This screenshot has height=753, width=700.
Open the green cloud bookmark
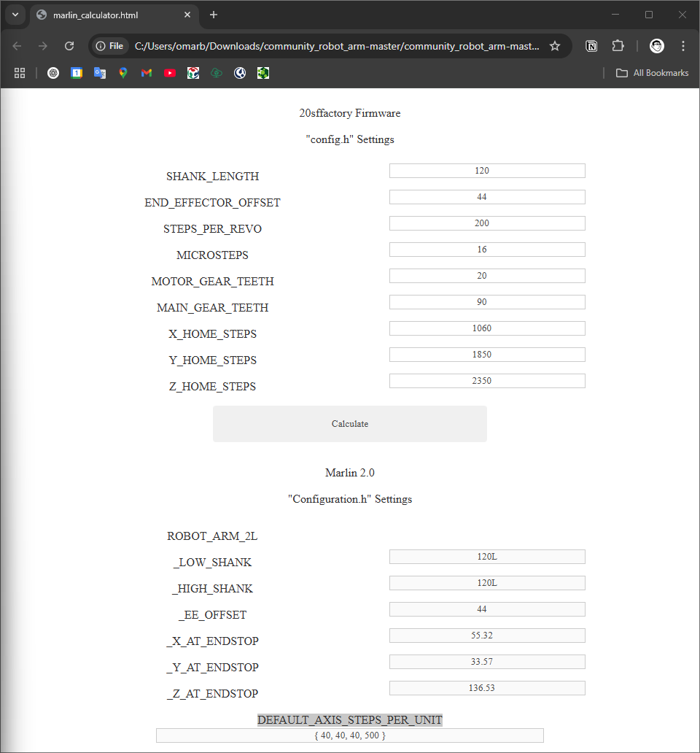[217, 73]
